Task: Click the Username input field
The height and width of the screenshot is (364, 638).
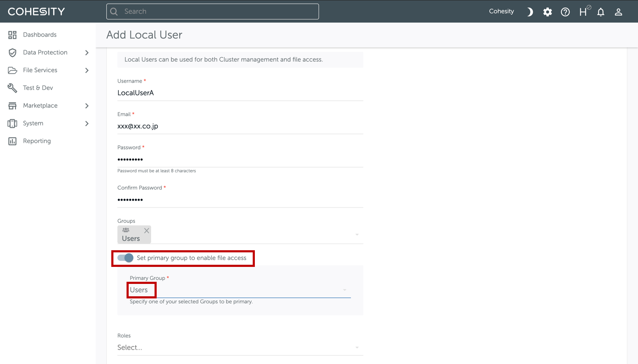Action: 240,93
